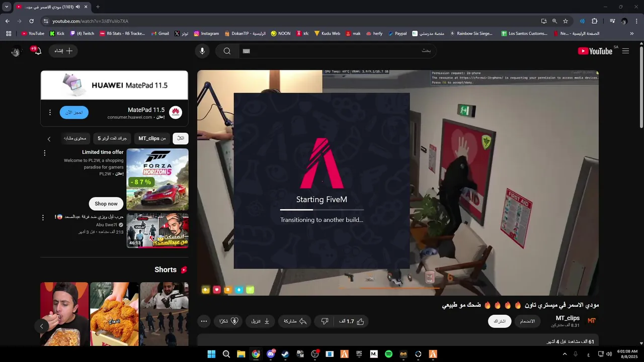Expand Chrome tab search dropdown
The width and height of the screenshot is (644, 362).
(x=7, y=7)
